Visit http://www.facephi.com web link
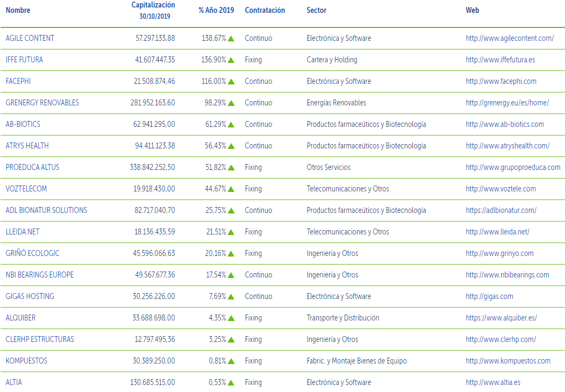Image resolution: width=565 pixels, height=392 pixels. click(501, 81)
